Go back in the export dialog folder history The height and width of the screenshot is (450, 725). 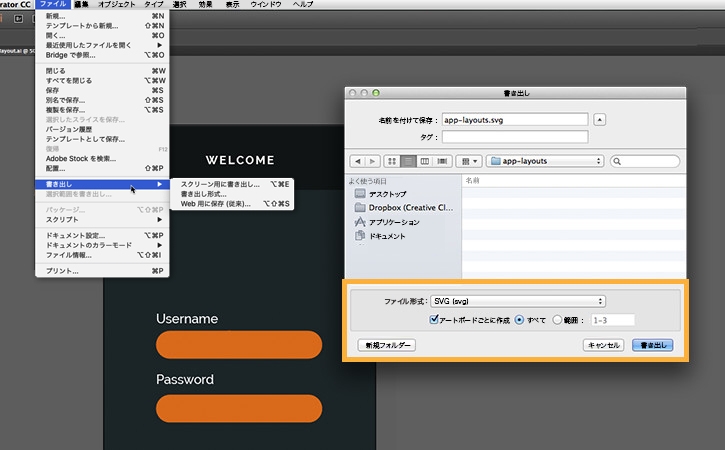357,161
